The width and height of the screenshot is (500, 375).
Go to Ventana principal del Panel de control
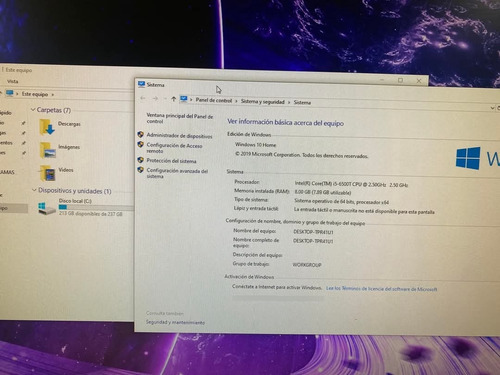click(x=180, y=119)
